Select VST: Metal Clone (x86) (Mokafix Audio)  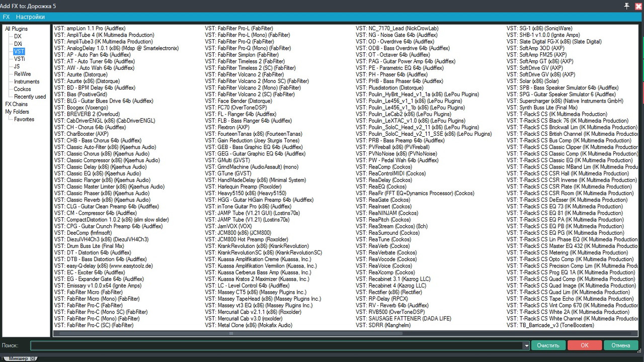coord(249,325)
